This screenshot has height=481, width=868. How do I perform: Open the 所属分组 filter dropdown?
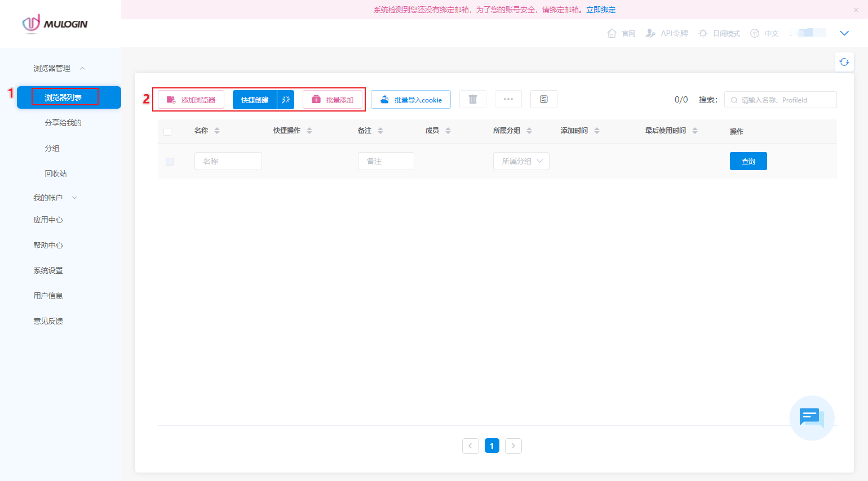[x=521, y=161]
